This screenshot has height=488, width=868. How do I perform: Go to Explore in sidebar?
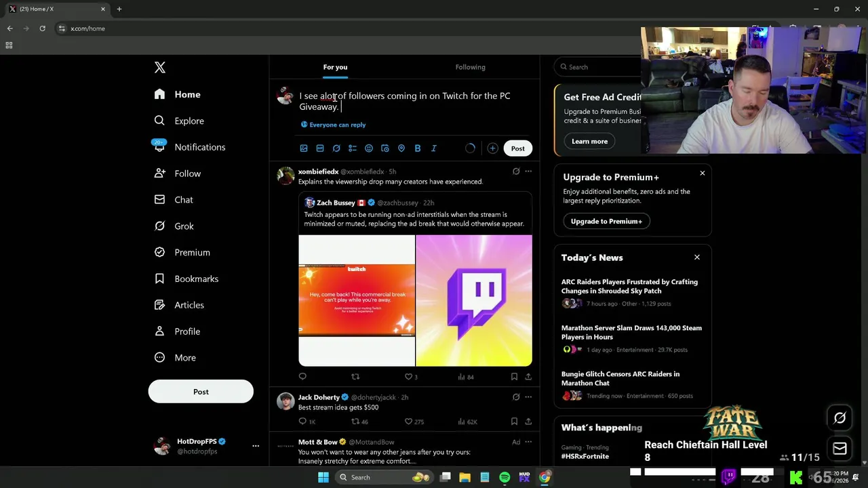pyautogui.click(x=179, y=121)
